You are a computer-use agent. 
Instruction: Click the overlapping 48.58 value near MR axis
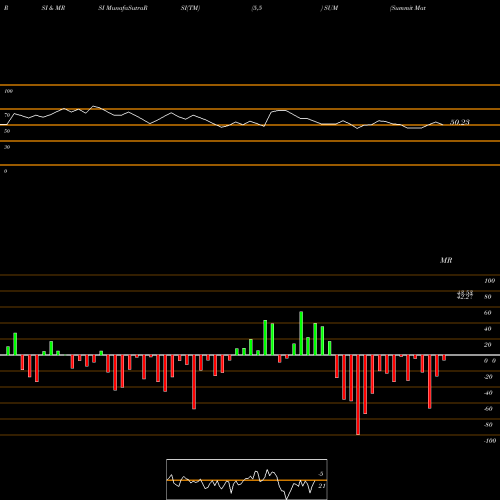[465, 293]
